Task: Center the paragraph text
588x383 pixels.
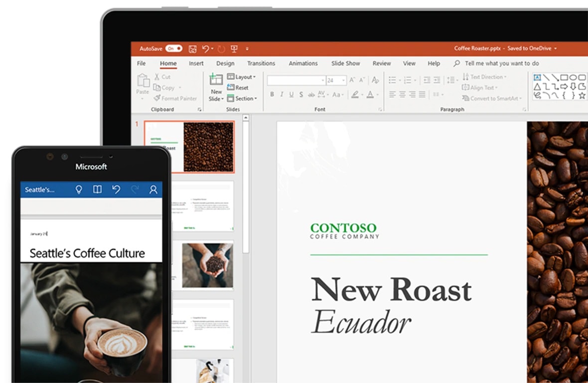Action: click(x=402, y=94)
